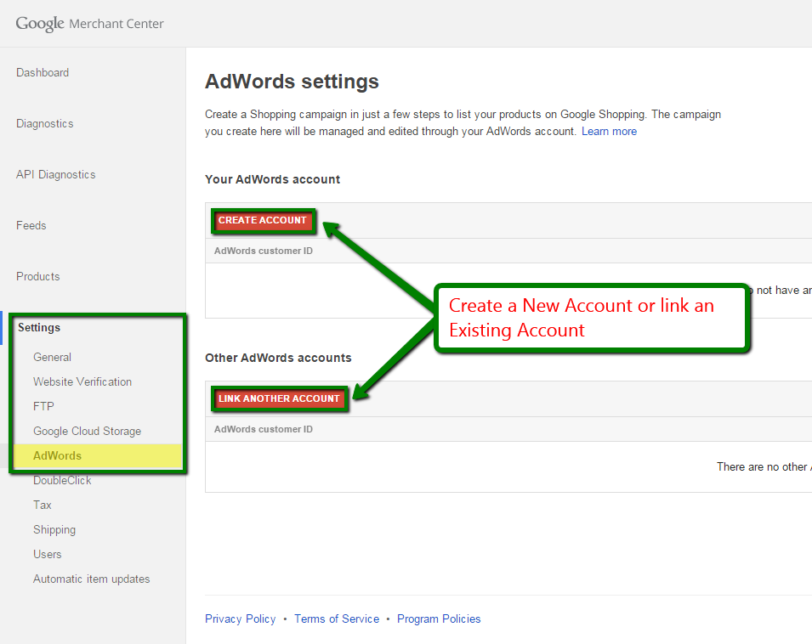Viewport: 812px width, 644px height.
Task: Follow the Learn more link
Action: point(609,132)
